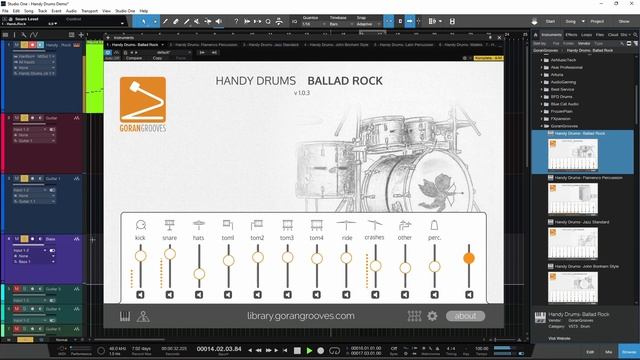Toggle record arm on Handy Rock track

[32, 45]
